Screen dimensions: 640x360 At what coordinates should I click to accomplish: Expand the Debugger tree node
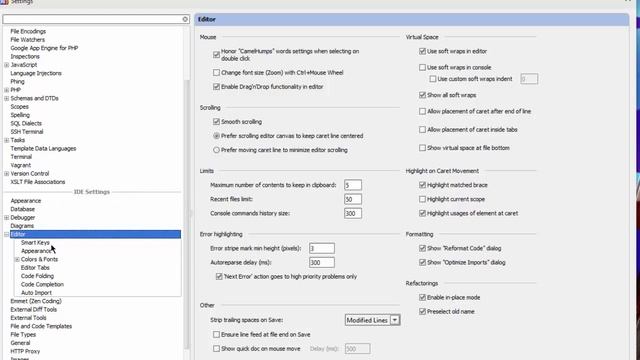point(7,218)
